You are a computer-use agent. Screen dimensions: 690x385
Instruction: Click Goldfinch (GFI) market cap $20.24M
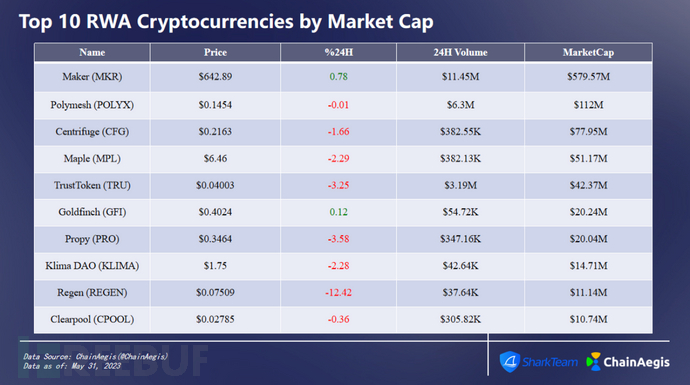coord(588,212)
